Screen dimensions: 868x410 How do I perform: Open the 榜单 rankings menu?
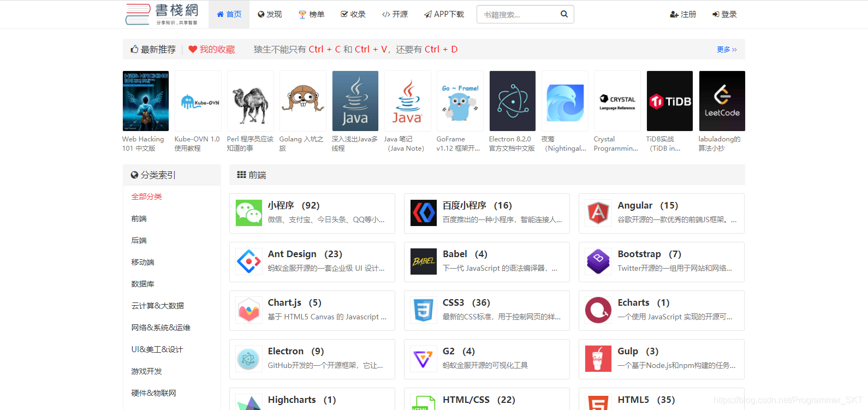pyautogui.click(x=311, y=14)
